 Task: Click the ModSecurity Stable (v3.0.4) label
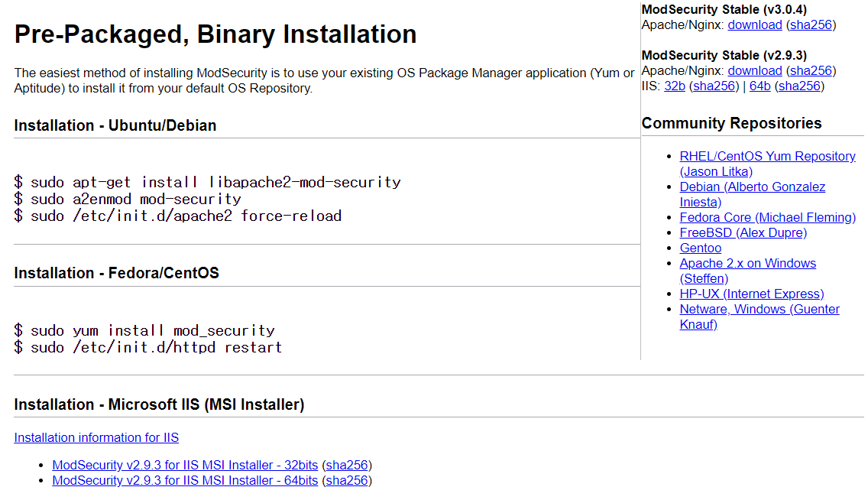724,10
